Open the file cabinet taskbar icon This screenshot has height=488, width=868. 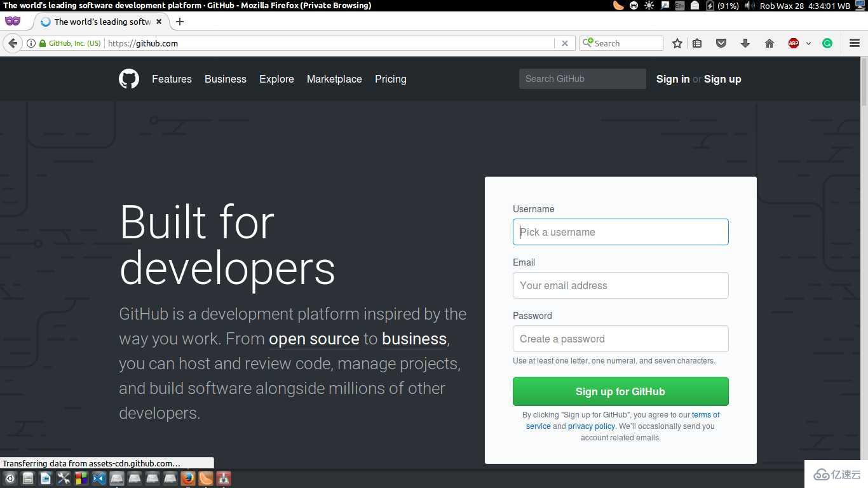tap(28, 478)
